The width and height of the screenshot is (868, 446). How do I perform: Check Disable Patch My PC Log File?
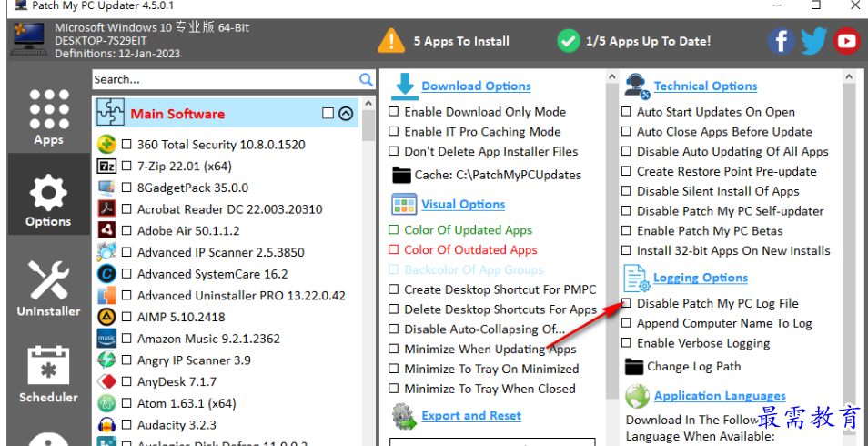[626, 303]
